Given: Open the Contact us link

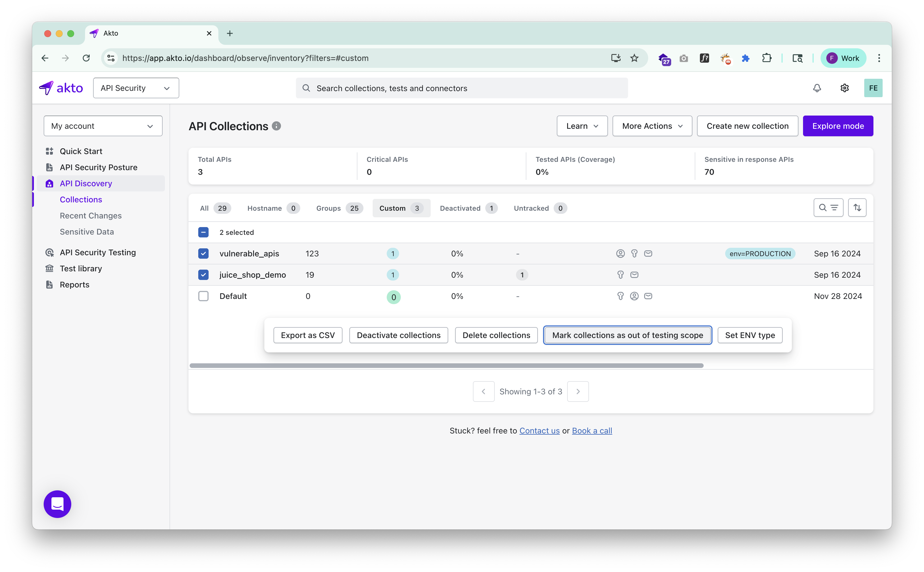Looking at the screenshot, I should click(539, 431).
